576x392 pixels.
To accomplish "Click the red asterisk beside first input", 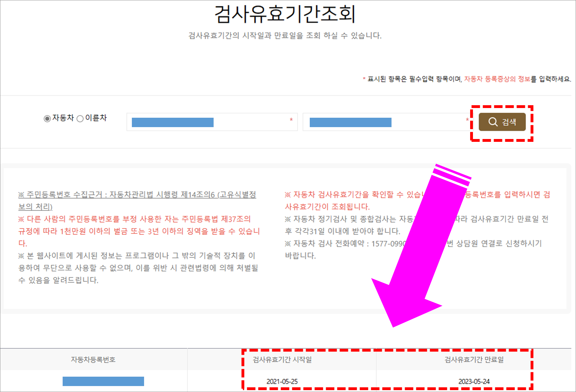I will pos(291,120).
